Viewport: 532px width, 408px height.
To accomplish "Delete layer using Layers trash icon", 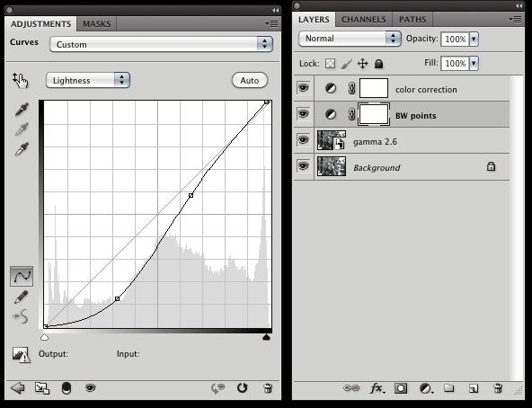I will 498,388.
